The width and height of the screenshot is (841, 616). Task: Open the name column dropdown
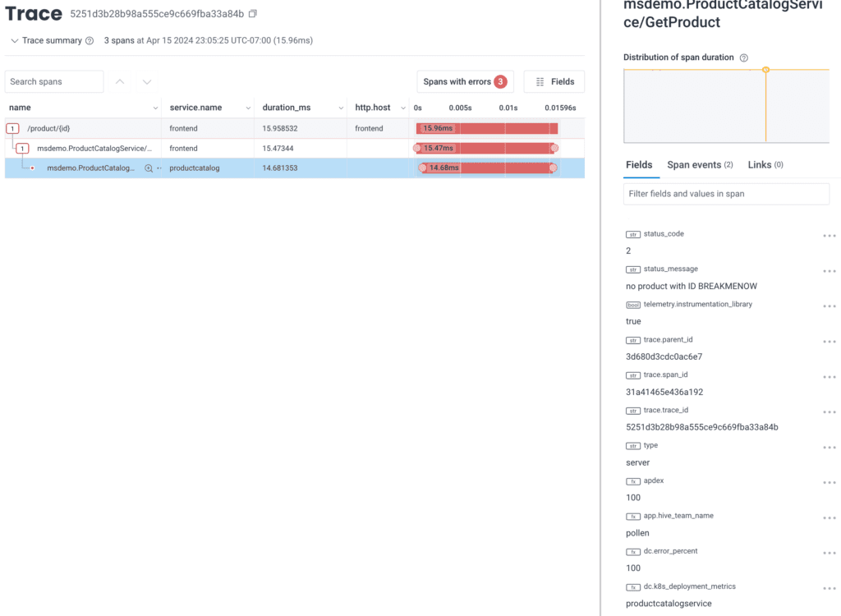pos(156,108)
